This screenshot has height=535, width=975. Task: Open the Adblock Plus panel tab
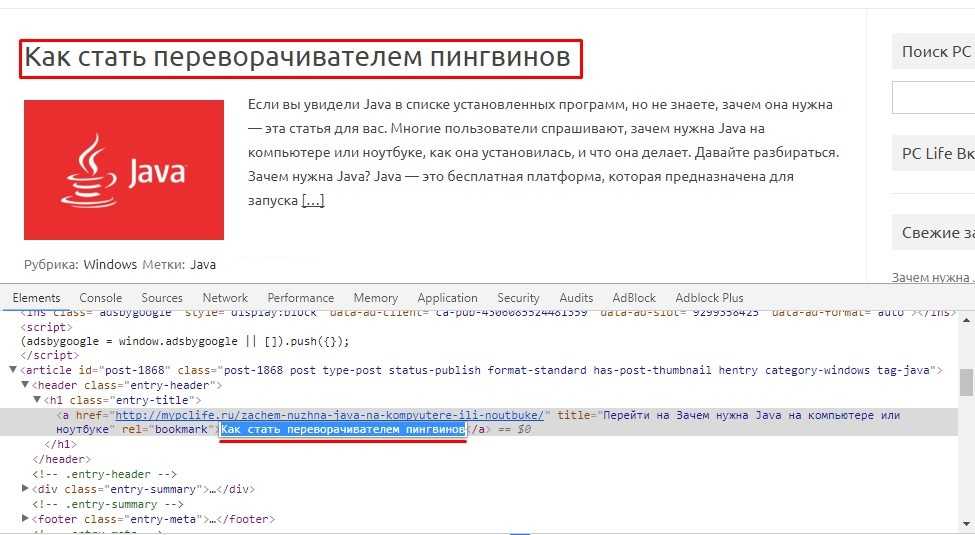[x=709, y=298]
